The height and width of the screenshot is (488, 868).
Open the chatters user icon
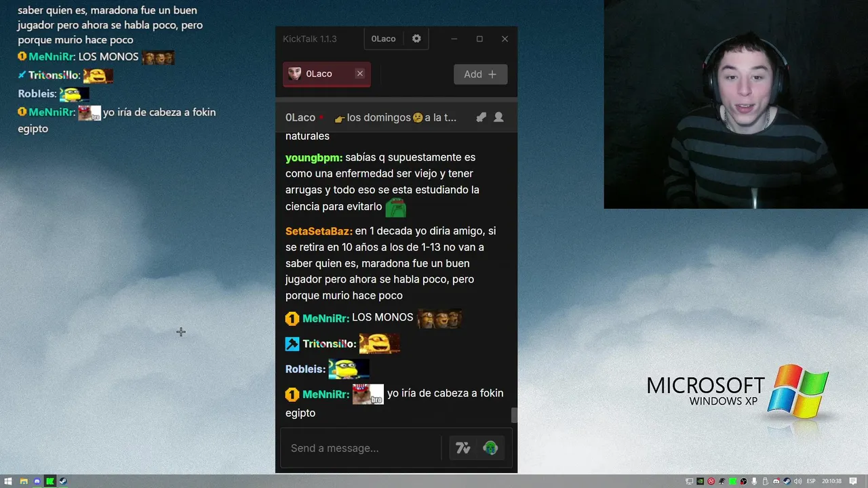(x=498, y=117)
